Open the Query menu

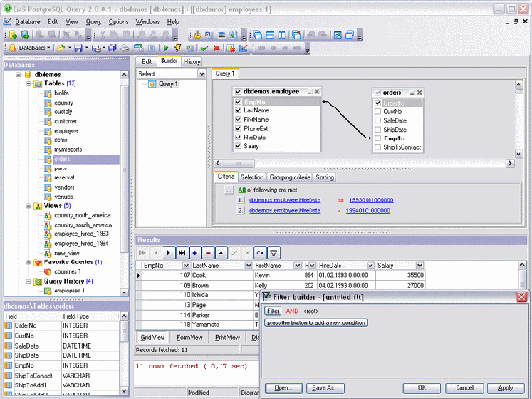point(93,22)
